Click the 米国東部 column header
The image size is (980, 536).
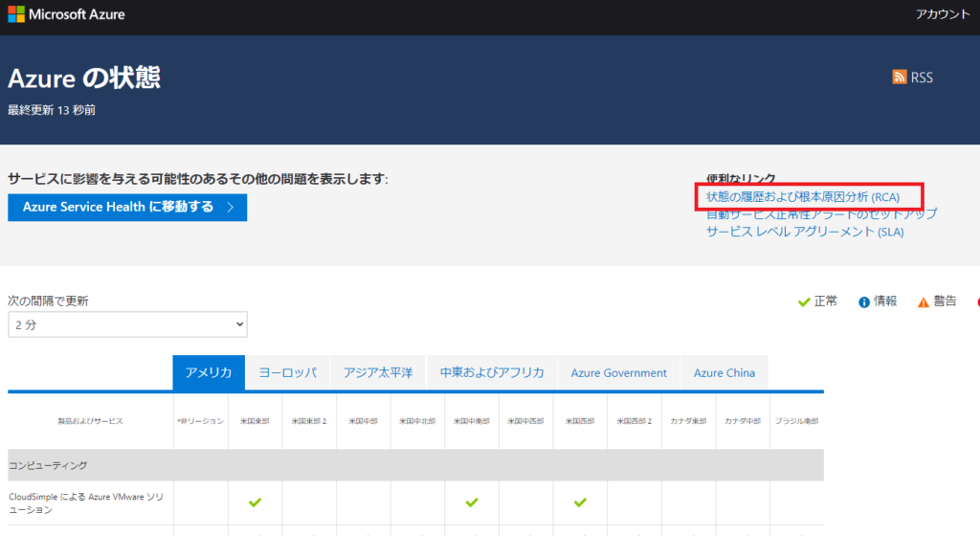(255, 421)
